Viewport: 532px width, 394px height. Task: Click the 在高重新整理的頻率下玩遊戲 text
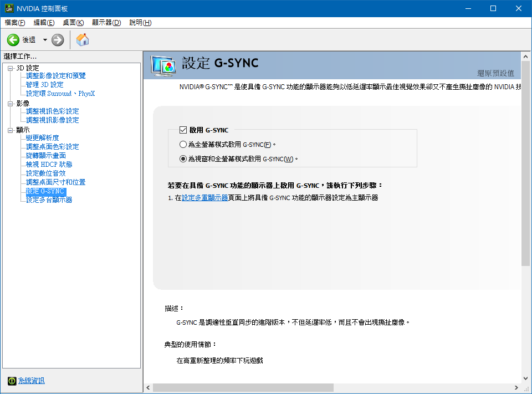pos(220,360)
